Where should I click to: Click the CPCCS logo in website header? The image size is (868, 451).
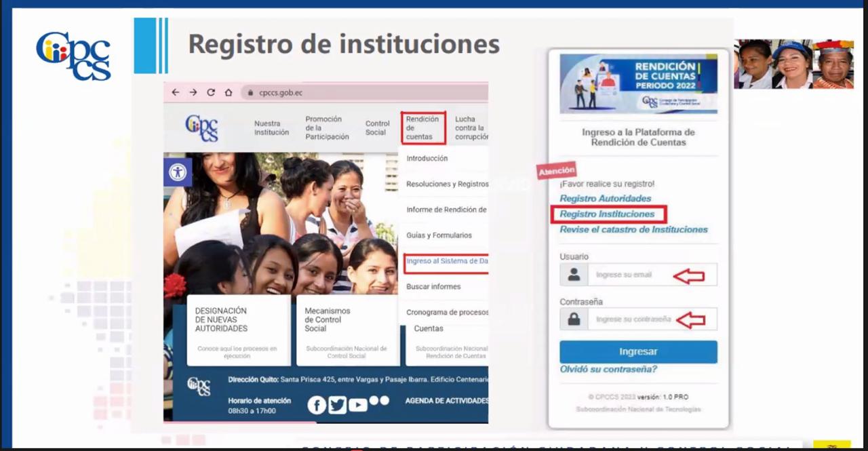pyautogui.click(x=201, y=128)
